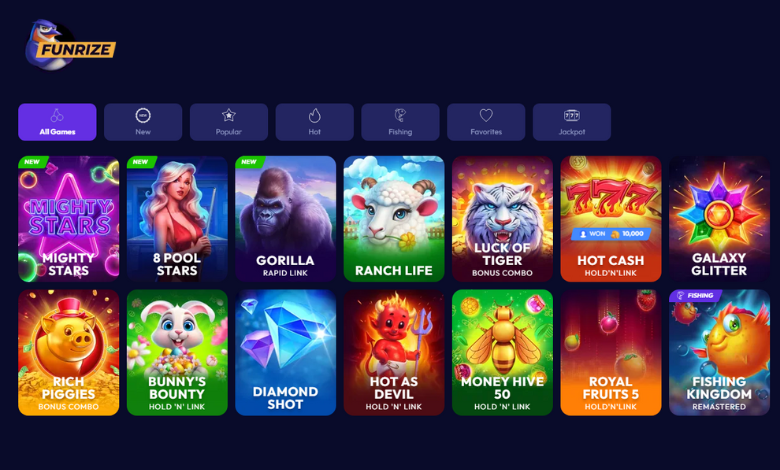The width and height of the screenshot is (780, 470).
Task: Select the All Games cherry tab
Action: [x=57, y=122]
